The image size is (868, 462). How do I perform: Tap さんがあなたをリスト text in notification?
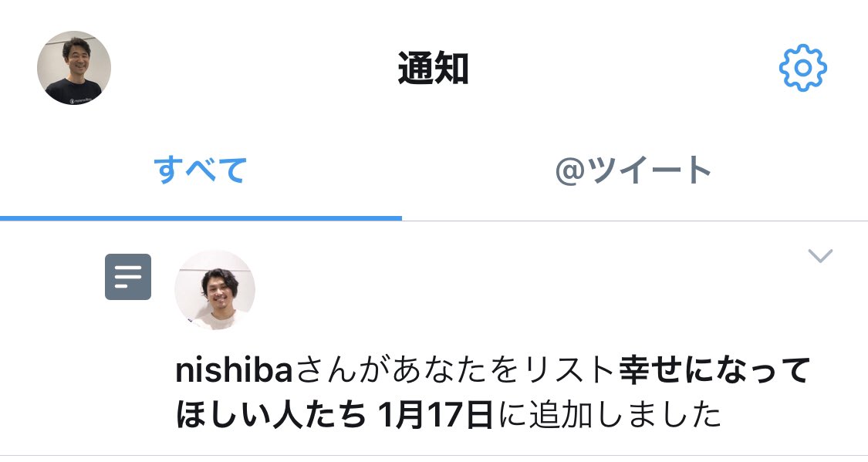click(x=455, y=371)
